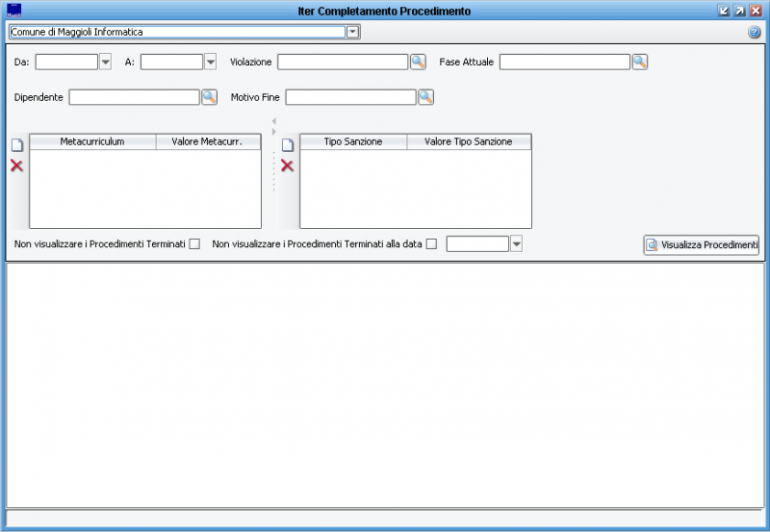The width and height of the screenshot is (770, 532).
Task: Click the Valore Tipo Sanzione column header
Action: pos(469,141)
